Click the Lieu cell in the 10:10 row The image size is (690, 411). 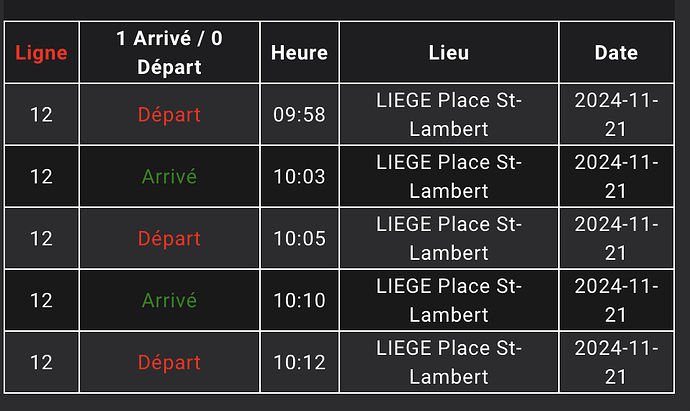click(449, 301)
